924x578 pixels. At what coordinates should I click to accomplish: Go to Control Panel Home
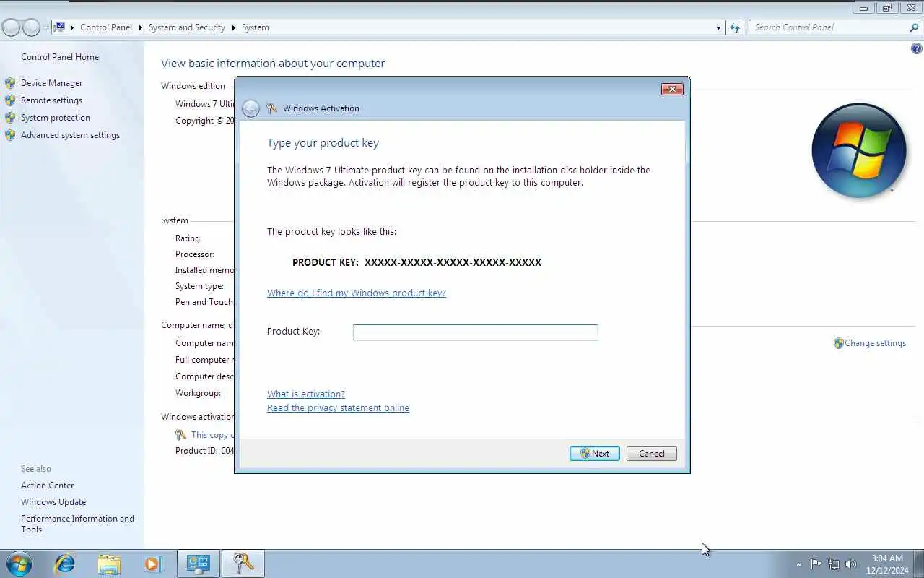[60, 57]
